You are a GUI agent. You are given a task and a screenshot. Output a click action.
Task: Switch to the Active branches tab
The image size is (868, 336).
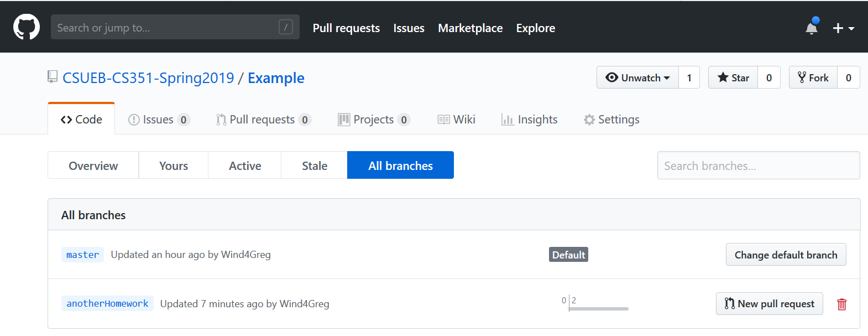coord(245,166)
